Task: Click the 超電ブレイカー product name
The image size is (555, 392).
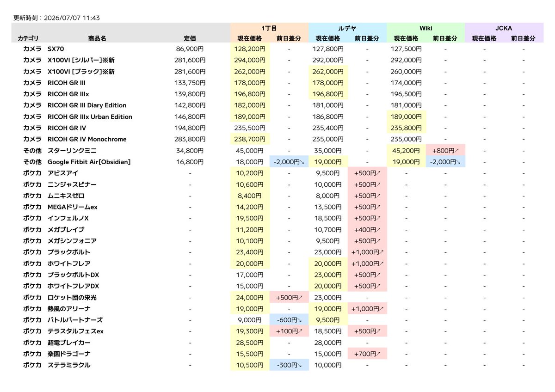Action: pyautogui.click(x=68, y=343)
